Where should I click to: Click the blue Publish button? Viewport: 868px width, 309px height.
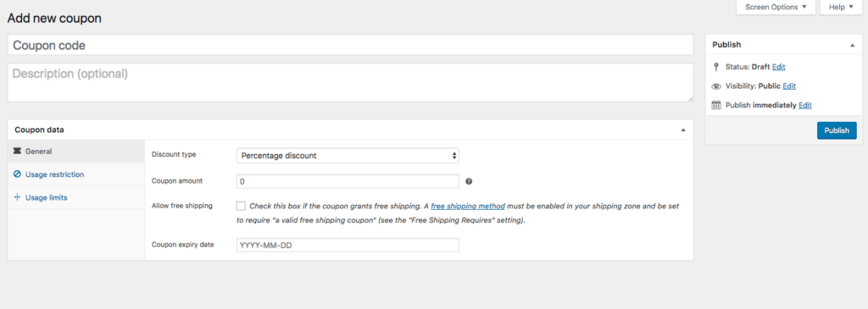837,130
